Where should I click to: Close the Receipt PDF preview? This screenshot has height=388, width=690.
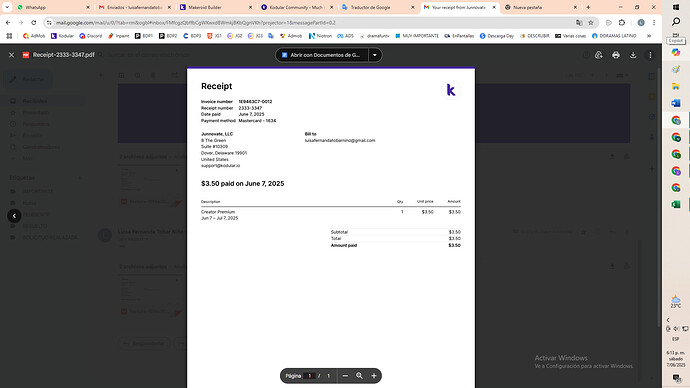click(11, 55)
